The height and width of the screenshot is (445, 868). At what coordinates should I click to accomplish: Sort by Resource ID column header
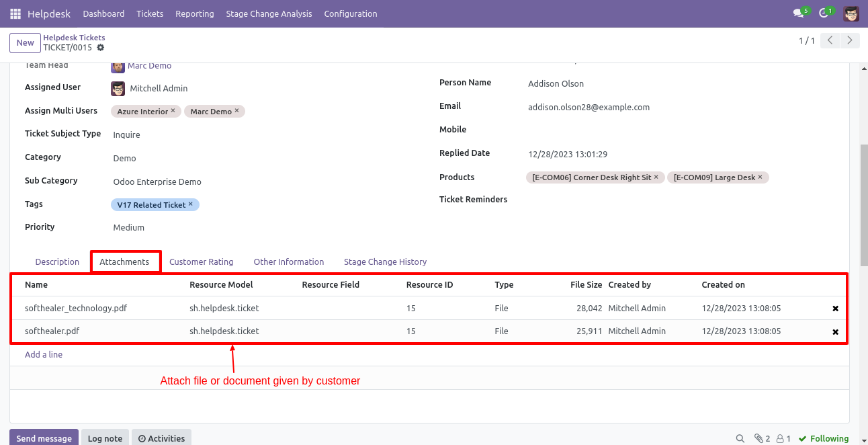click(x=429, y=284)
